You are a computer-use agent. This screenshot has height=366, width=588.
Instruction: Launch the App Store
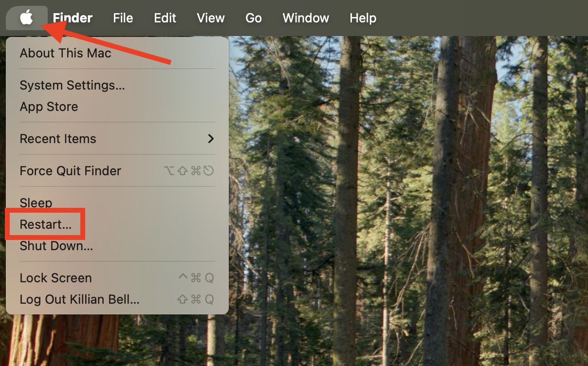coord(49,107)
